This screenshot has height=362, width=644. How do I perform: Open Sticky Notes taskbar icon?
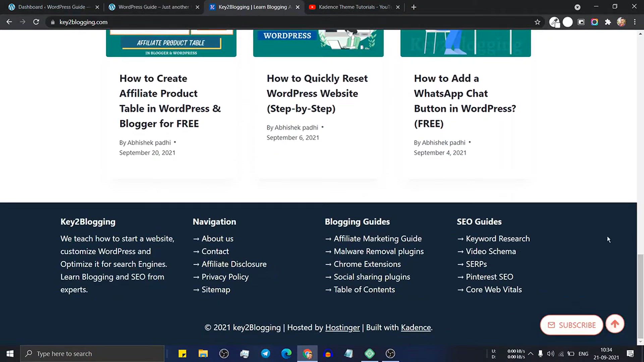(x=182, y=354)
